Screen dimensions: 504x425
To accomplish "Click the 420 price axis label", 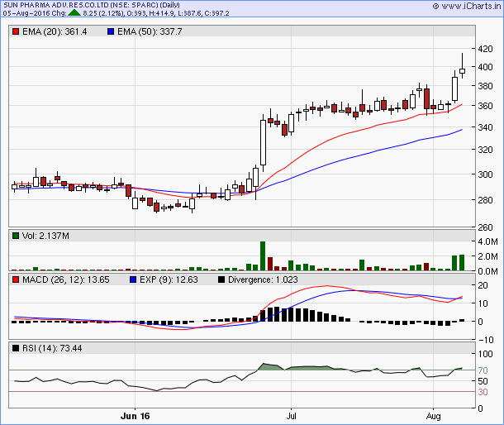I will point(485,49).
